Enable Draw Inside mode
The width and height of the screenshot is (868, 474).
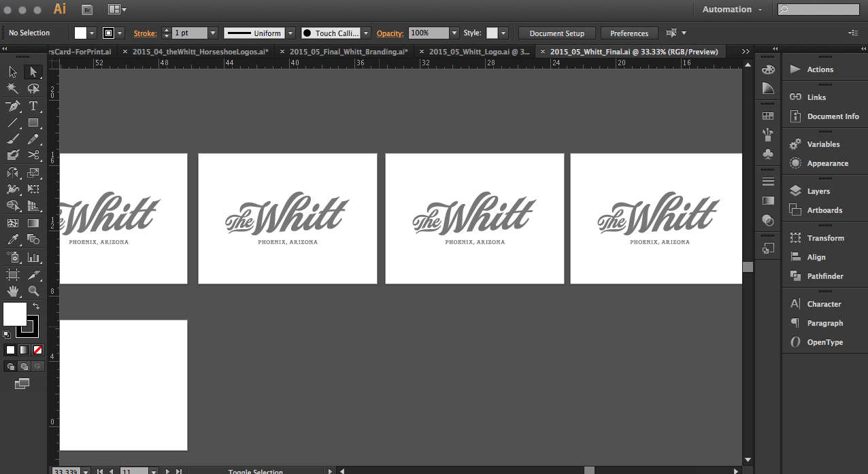pyautogui.click(x=37, y=367)
